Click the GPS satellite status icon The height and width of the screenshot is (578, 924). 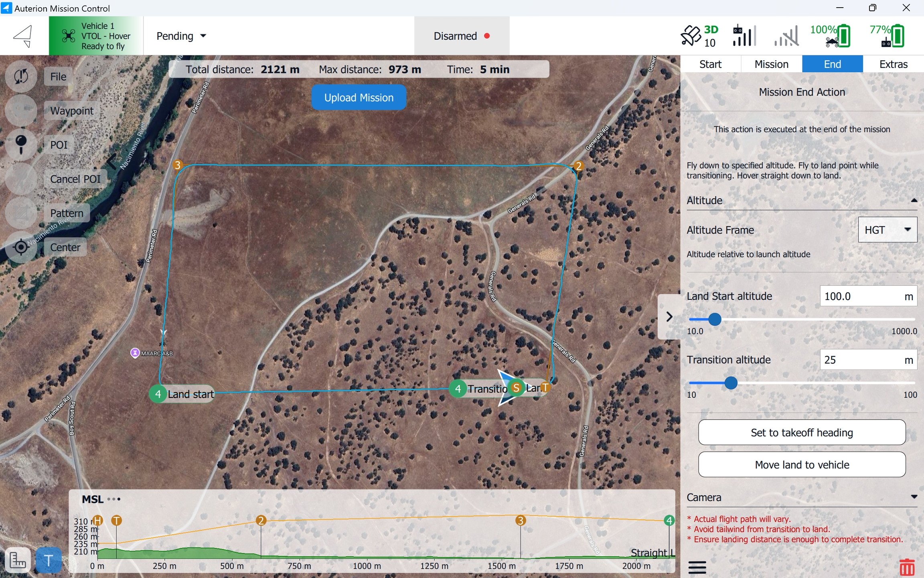(690, 36)
